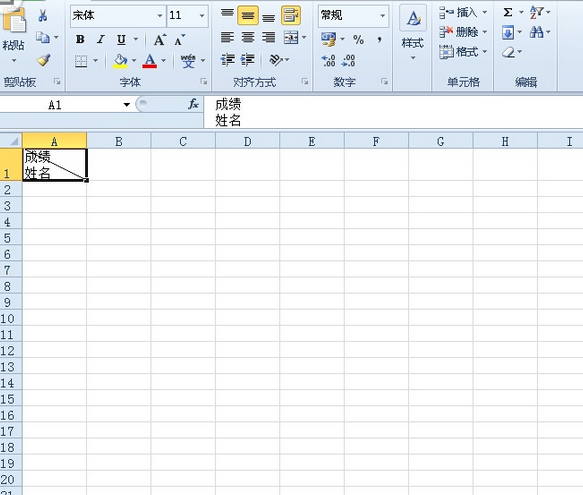This screenshot has width=583, height=495.
Task: Click the Increase Indent icon
Action: click(248, 60)
